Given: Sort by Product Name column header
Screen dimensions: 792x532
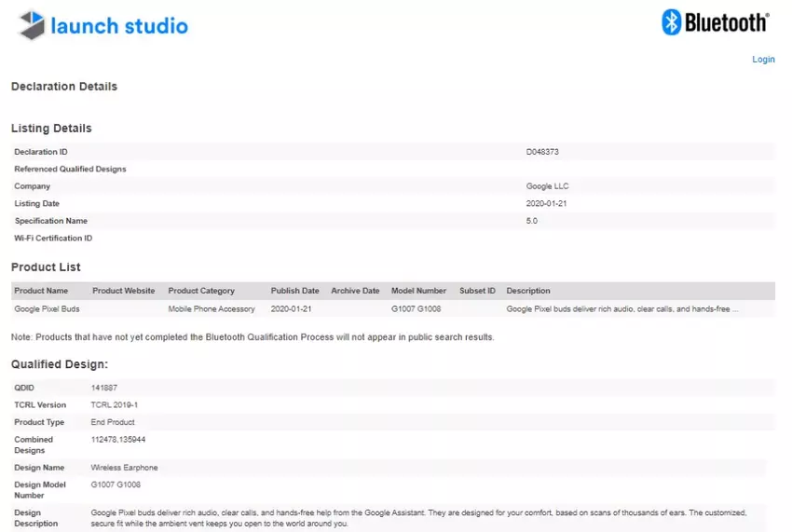Looking at the screenshot, I should [41, 291].
